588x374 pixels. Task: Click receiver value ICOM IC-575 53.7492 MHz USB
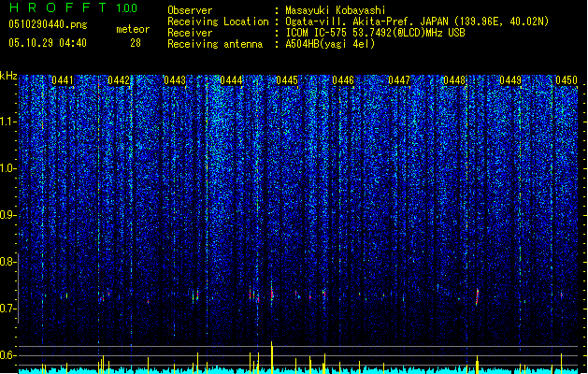[x=375, y=33]
